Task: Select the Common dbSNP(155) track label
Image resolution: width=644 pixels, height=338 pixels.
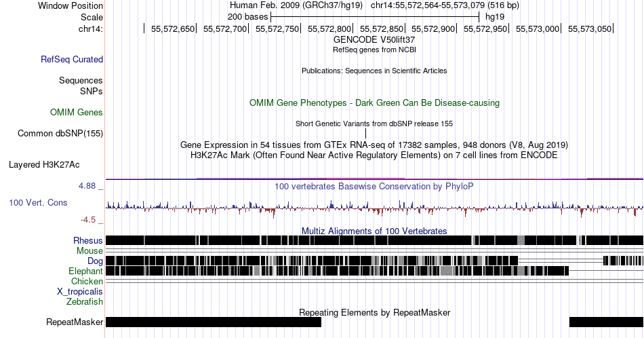Action: pyautogui.click(x=60, y=133)
